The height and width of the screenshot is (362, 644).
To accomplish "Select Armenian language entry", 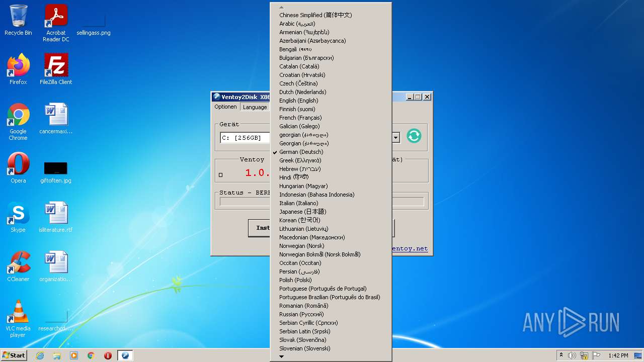I will 331,32.
